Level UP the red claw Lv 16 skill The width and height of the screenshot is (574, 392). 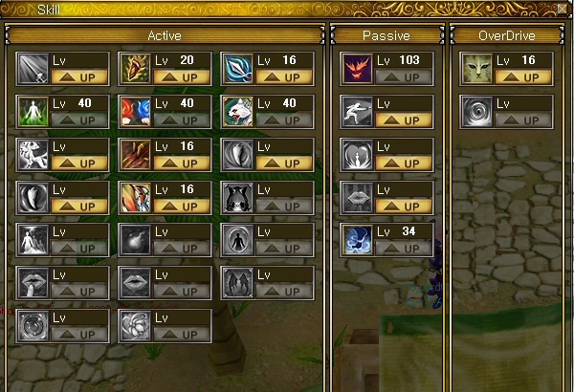tap(182, 163)
